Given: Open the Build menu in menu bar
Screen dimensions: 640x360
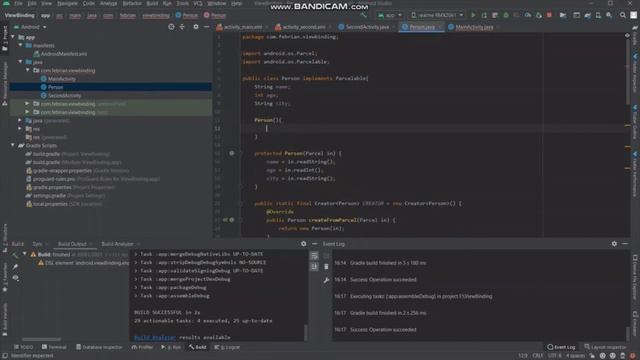Looking at the screenshot, I should pos(152,3).
